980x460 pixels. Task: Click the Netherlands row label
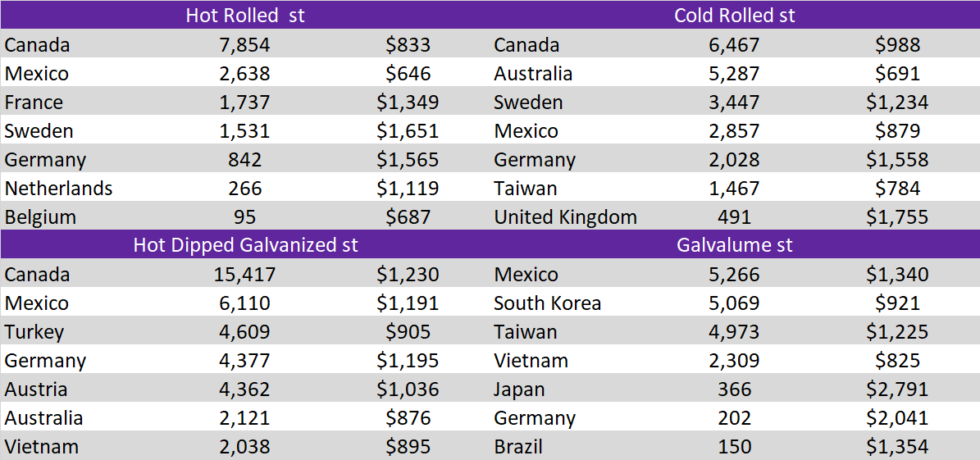coord(58,189)
